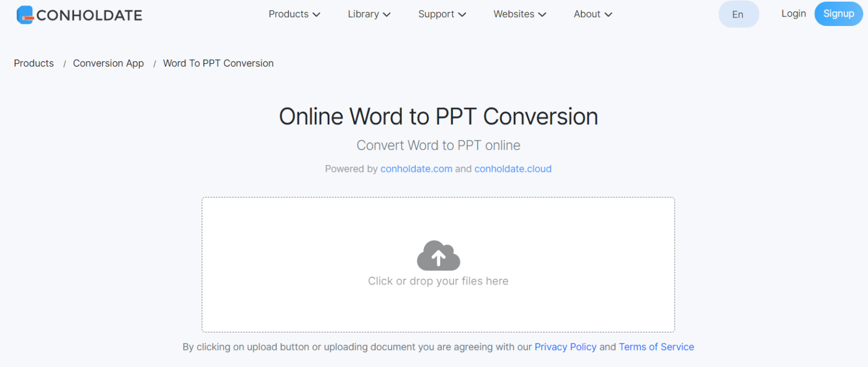Expand the Websites dropdown chevron
The image size is (868, 367).
(542, 15)
